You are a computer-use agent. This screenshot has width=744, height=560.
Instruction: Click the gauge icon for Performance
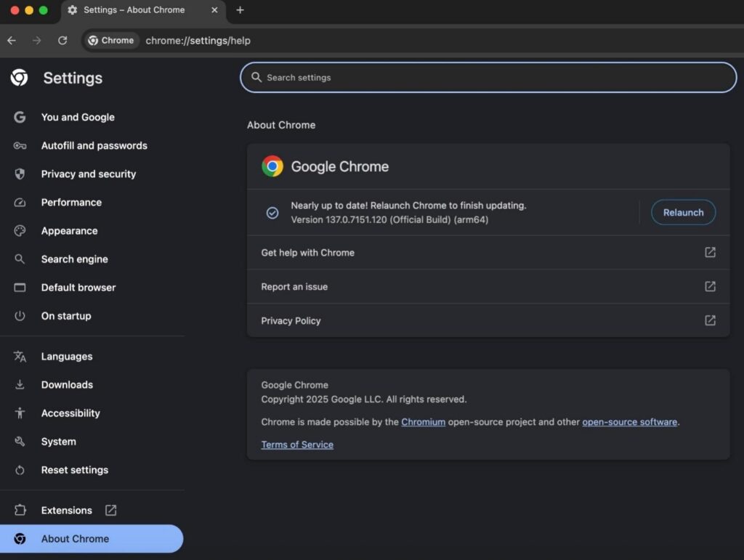(20, 203)
